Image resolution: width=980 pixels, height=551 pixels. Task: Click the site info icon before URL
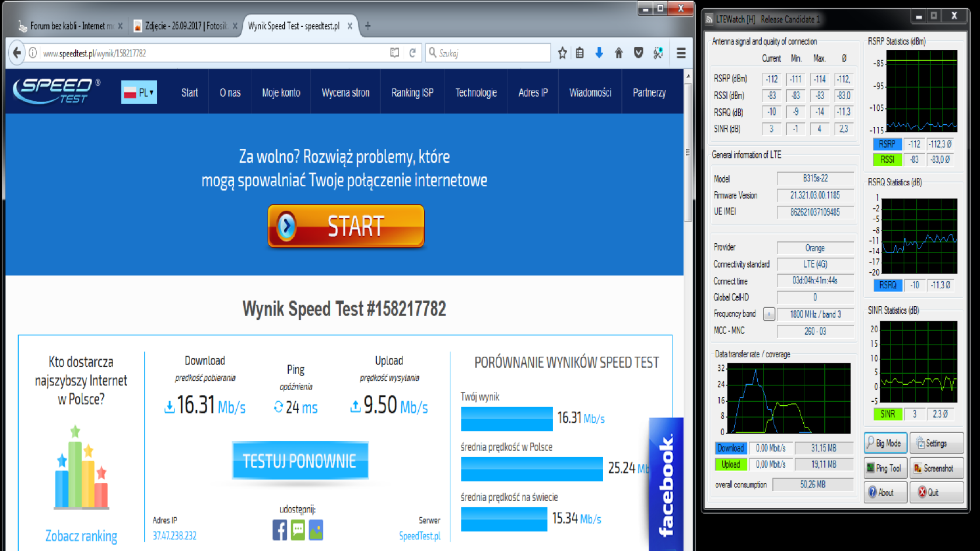tap(33, 53)
